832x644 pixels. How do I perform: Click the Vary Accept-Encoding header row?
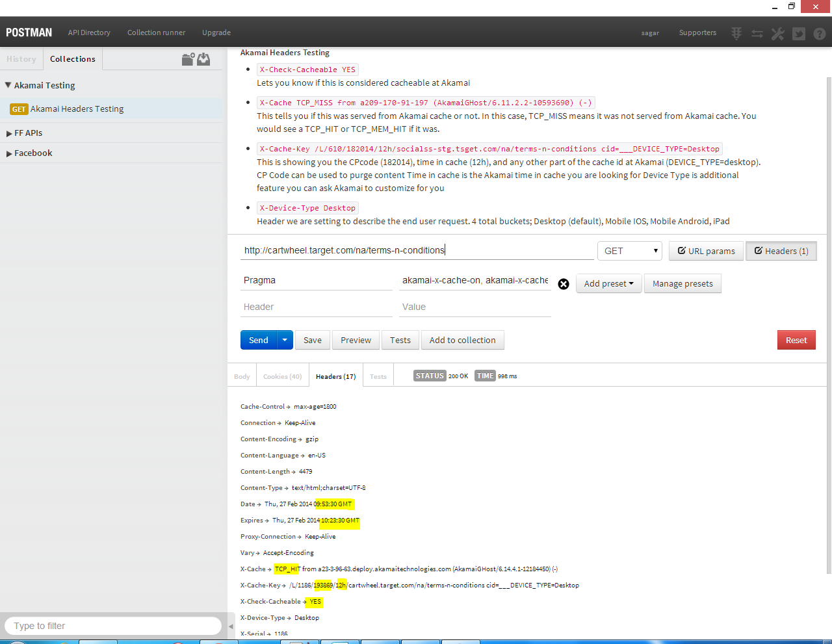click(x=277, y=553)
